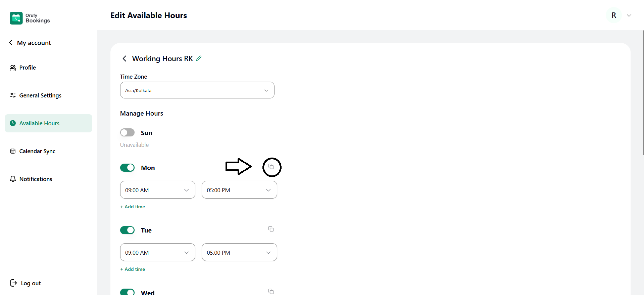
Task: Open Monday's 09:00 AM start time dropdown
Action: point(157,190)
